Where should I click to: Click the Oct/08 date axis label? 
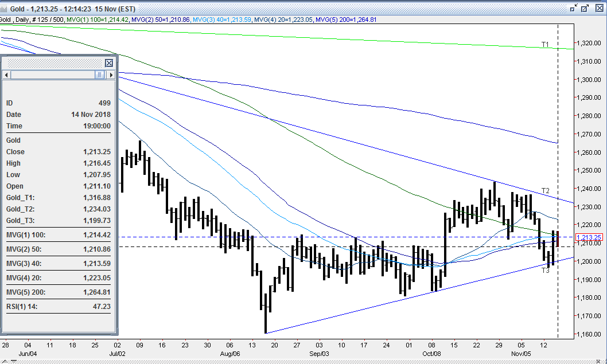(x=431, y=354)
